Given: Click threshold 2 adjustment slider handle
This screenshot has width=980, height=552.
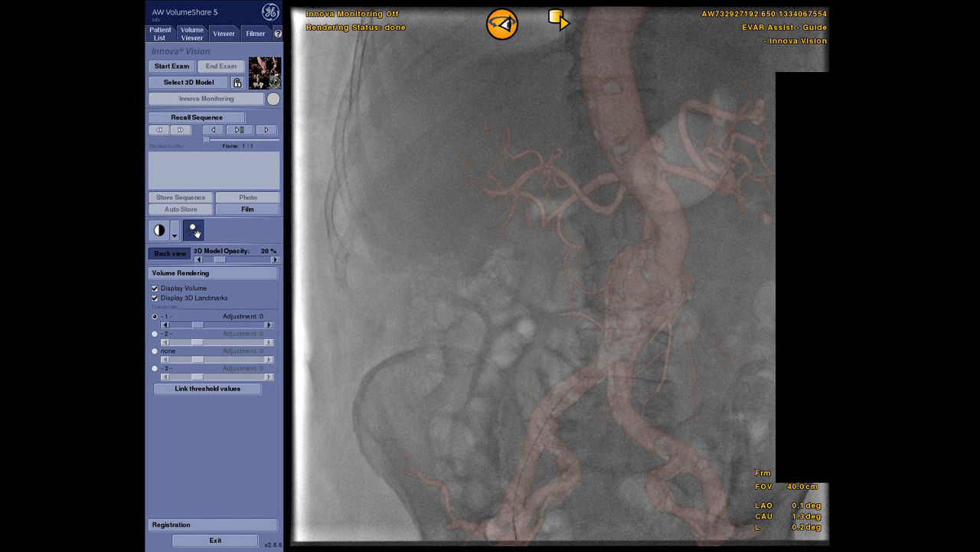Looking at the screenshot, I should point(198,342).
